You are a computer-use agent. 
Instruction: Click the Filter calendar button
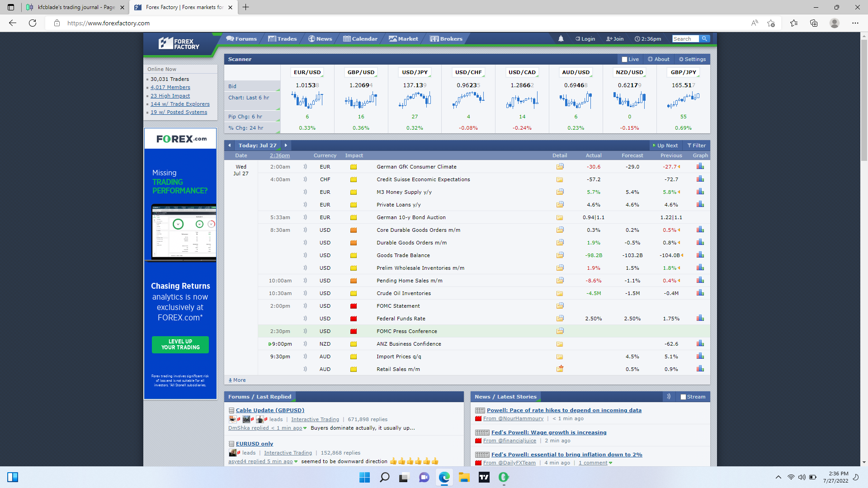pyautogui.click(x=696, y=145)
